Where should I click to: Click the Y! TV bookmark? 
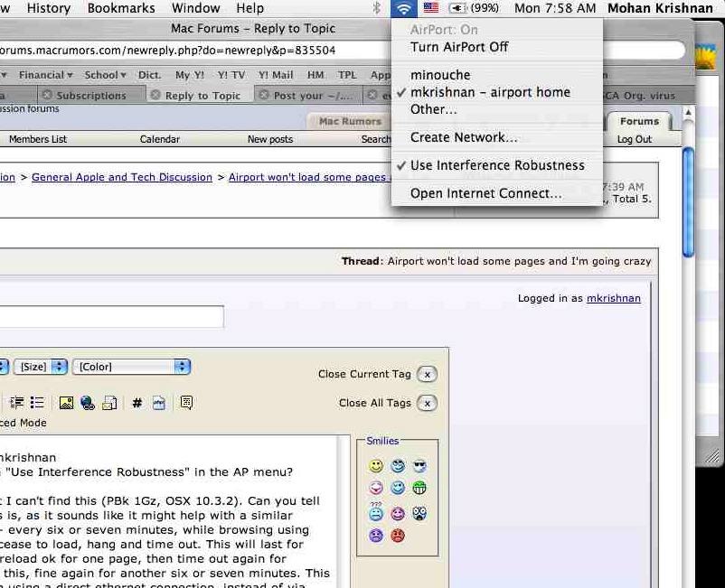(231, 75)
